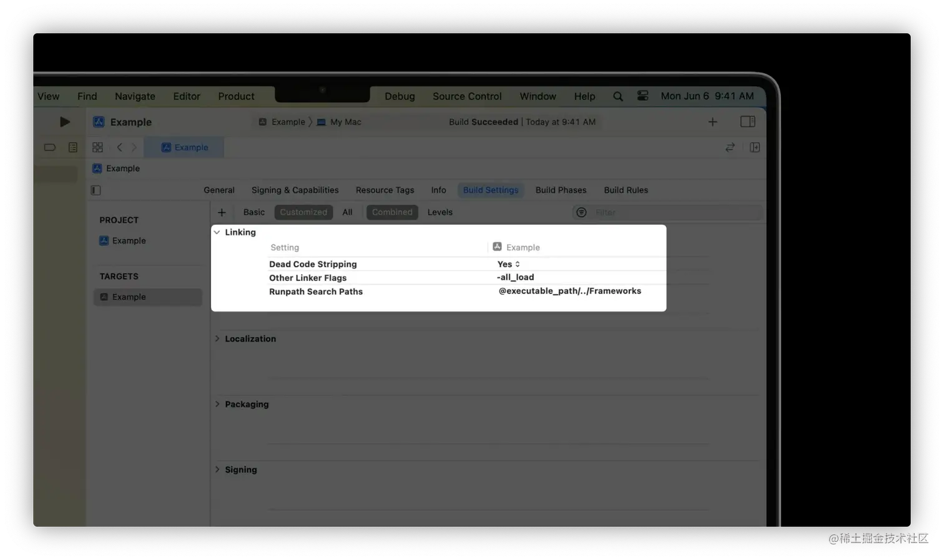The width and height of the screenshot is (944, 560).
Task: Collapse the Linking section
Action: (217, 232)
